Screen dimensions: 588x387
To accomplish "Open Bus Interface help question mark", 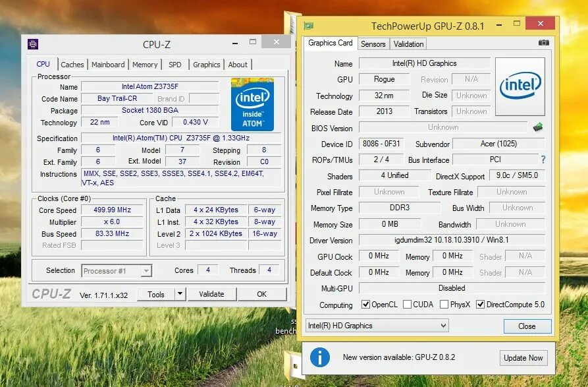I will tap(543, 160).
